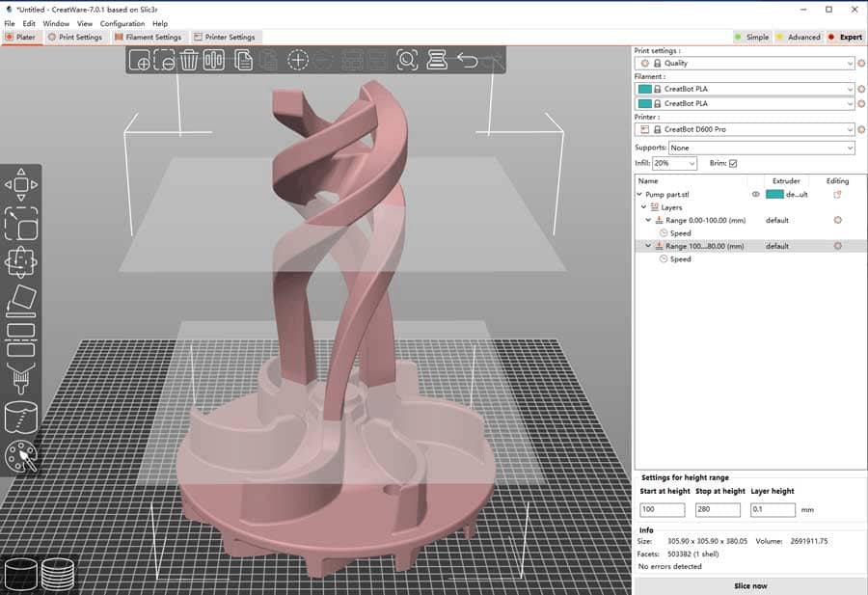Collapse the Layers tree node
Image resolution: width=868 pixels, height=595 pixels.
point(644,207)
